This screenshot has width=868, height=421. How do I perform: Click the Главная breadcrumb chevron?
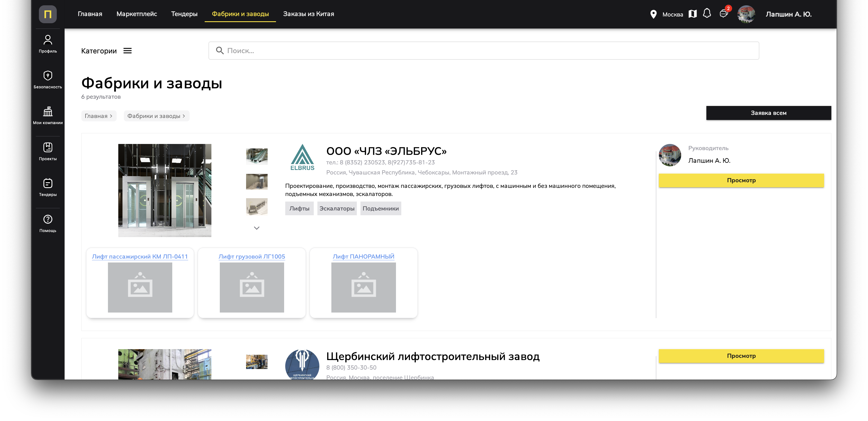click(111, 116)
